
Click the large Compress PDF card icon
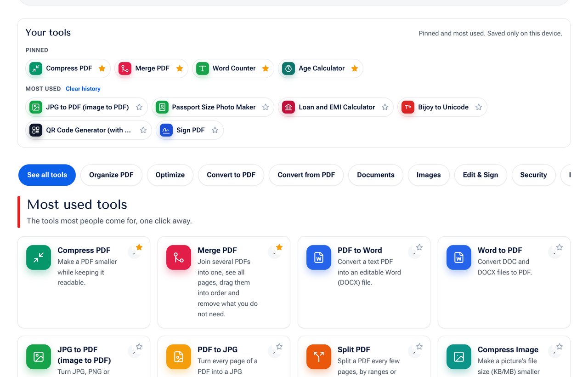click(39, 257)
